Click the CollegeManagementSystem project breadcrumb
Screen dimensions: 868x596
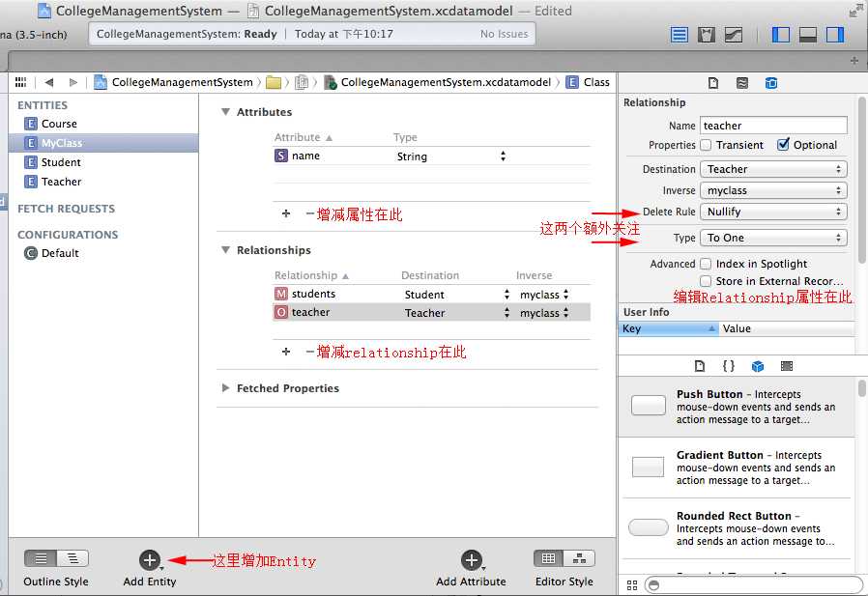point(173,82)
